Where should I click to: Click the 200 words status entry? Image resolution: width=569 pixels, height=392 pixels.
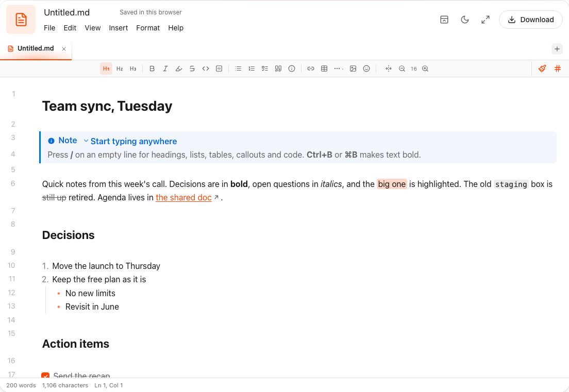click(x=21, y=385)
